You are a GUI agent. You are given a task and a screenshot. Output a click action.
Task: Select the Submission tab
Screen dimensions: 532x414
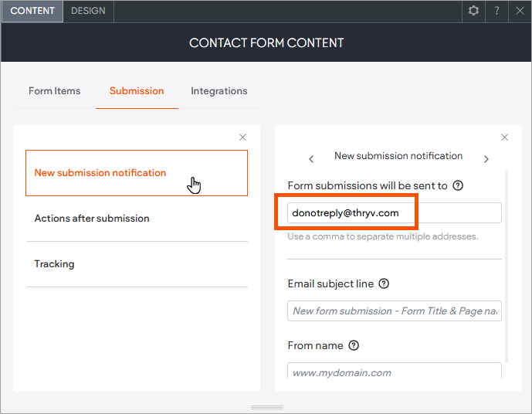137,90
